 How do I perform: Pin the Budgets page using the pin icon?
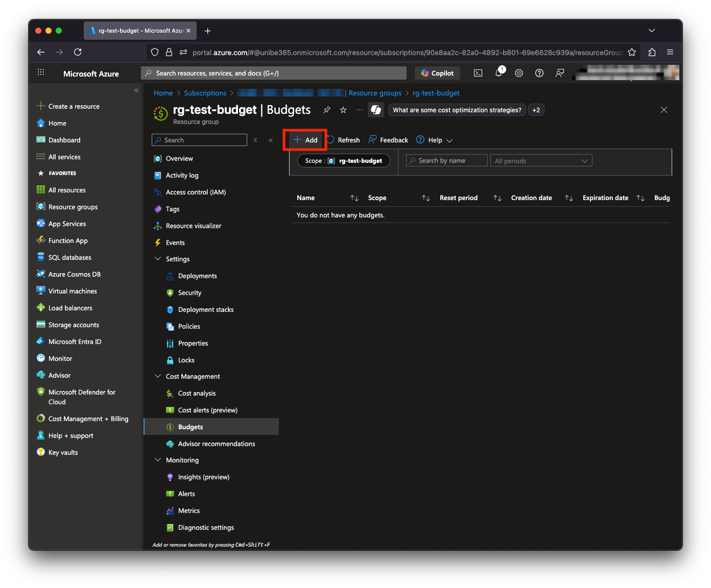coord(326,109)
